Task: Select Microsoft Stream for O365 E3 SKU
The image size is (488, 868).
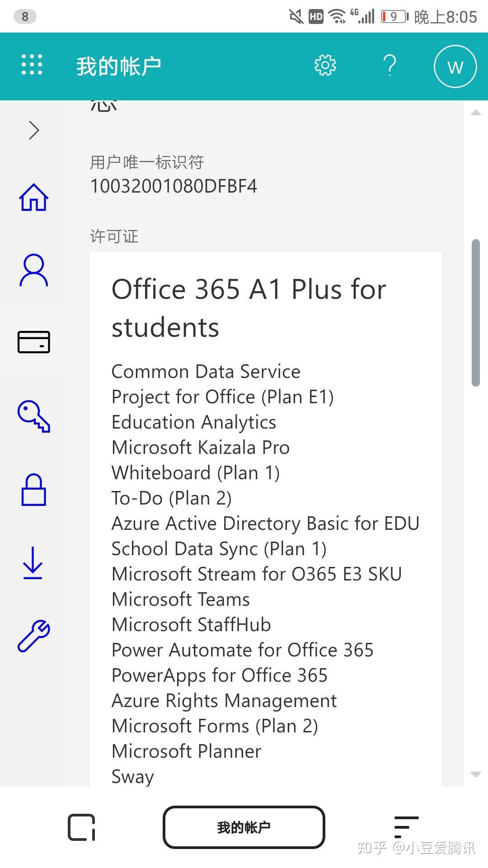Action: click(x=257, y=574)
